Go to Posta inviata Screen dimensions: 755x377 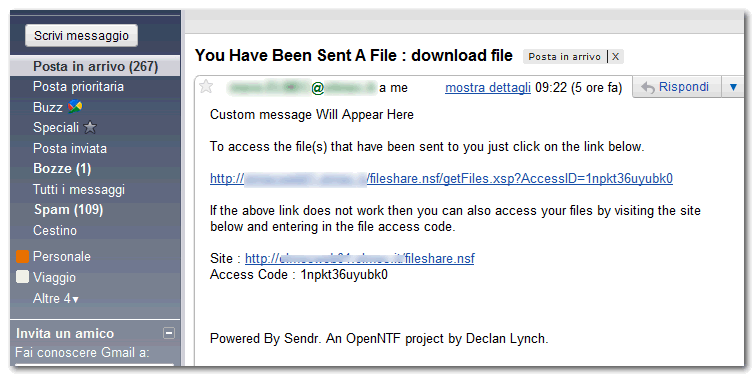click(x=70, y=148)
